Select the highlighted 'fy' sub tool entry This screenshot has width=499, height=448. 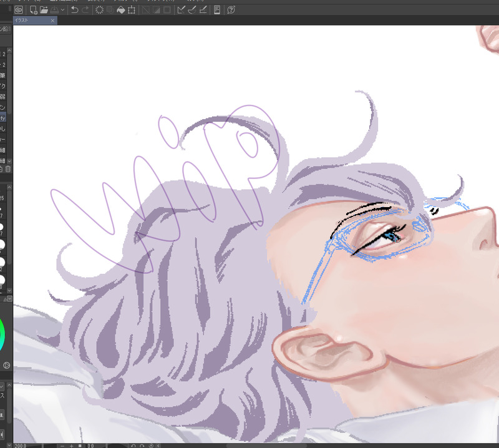(3, 118)
